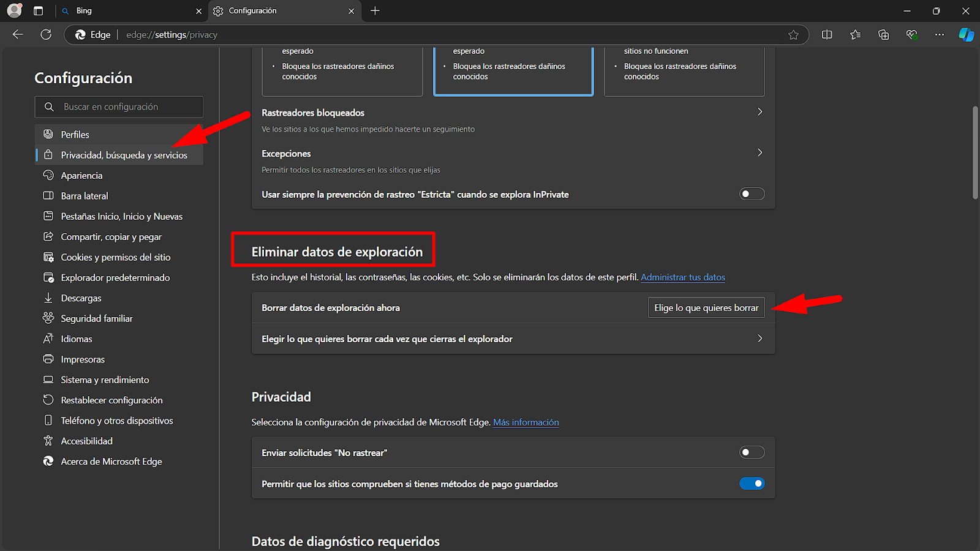Turn on "No rastrear" requests toggle
980x551 pixels.
pyautogui.click(x=752, y=452)
